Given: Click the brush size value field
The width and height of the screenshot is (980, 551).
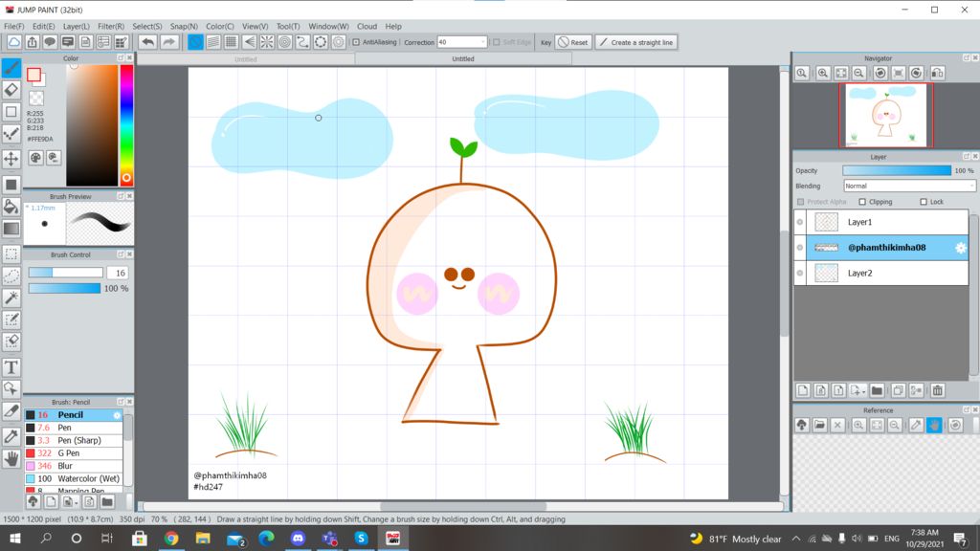Looking at the screenshot, I should [x=118, y=273].
